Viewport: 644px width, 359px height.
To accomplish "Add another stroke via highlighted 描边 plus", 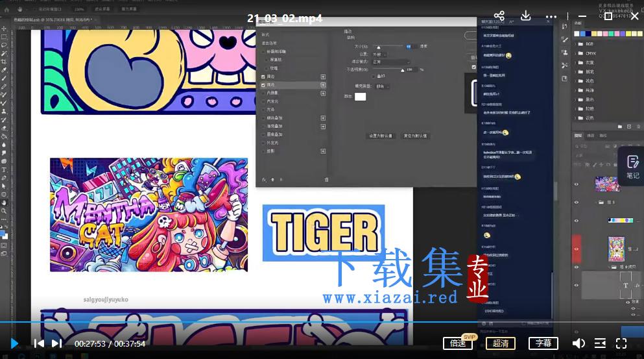I will [323, 85].
